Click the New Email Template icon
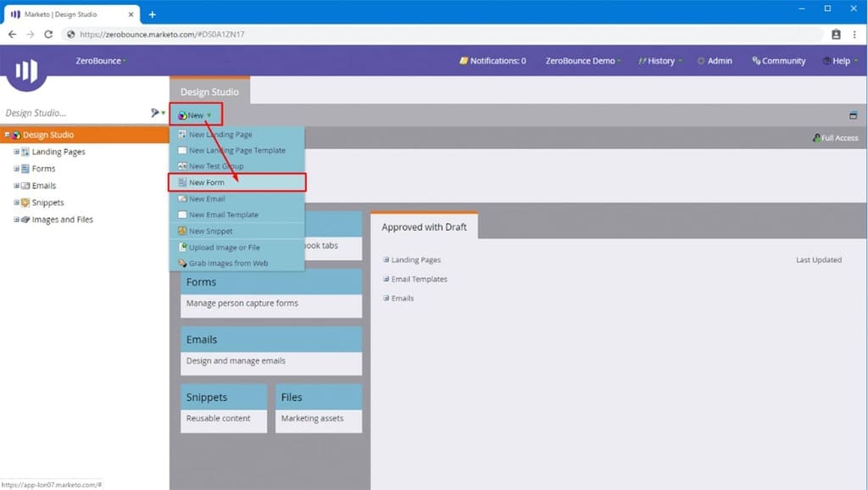This screenshot has height=490, width=868. 182,214
